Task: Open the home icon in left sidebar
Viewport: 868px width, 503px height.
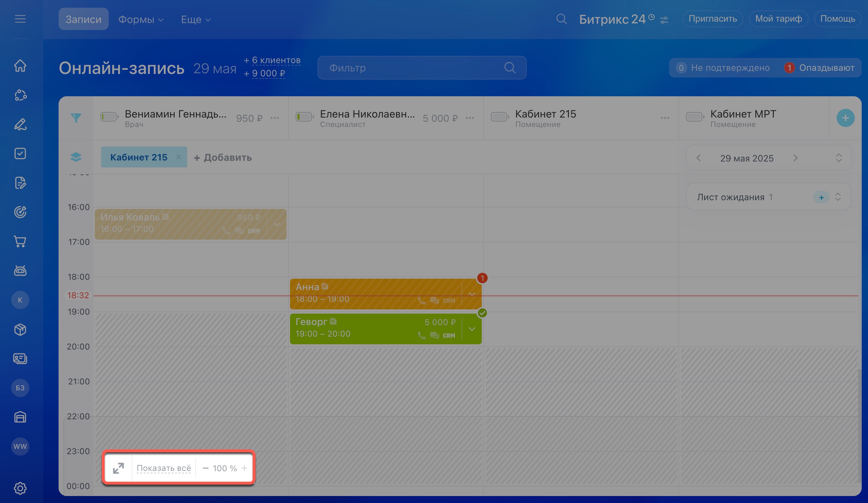Action: 20,66
